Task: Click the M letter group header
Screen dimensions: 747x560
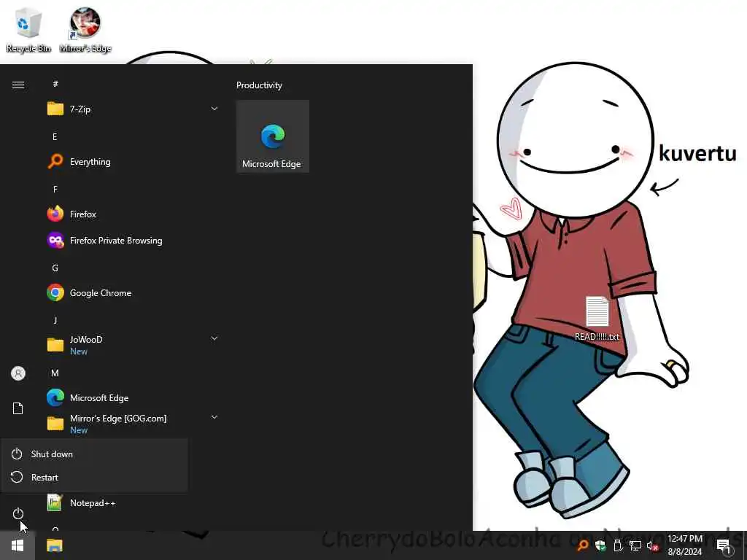Action: [55, 373]
